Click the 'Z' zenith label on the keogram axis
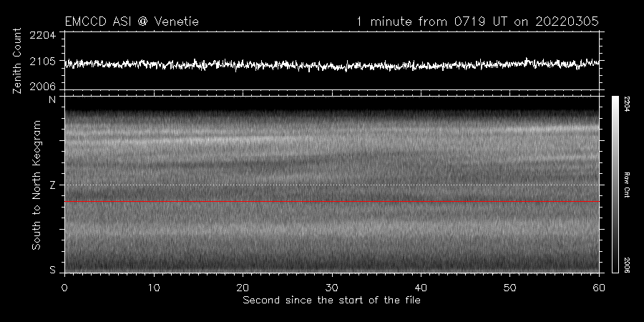The width and height of the screenshot is (644, 322). 52,185
